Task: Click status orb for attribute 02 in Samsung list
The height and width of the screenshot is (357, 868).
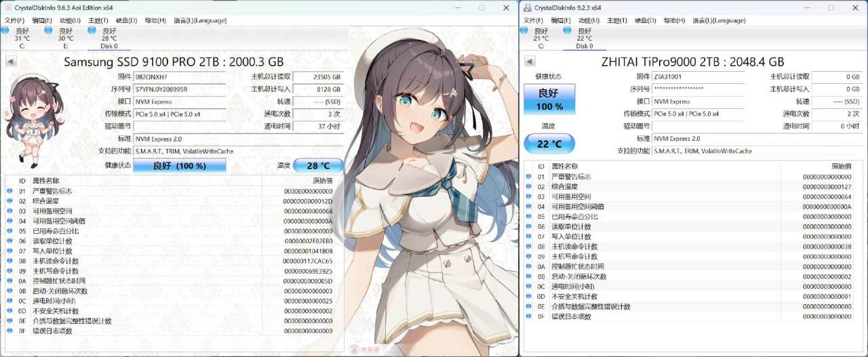Action: (9, 201)
